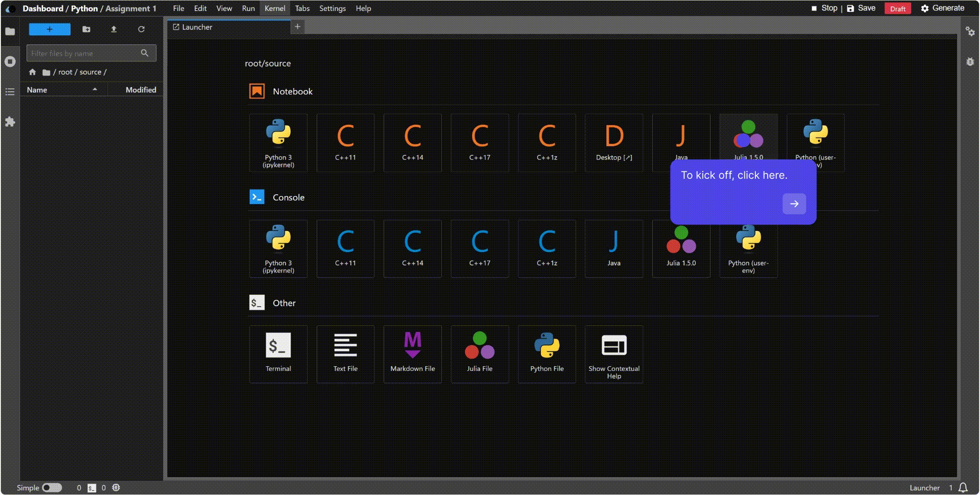980x495 pixels.
Task: Open the Edit menu
Action: pos(200,8)
